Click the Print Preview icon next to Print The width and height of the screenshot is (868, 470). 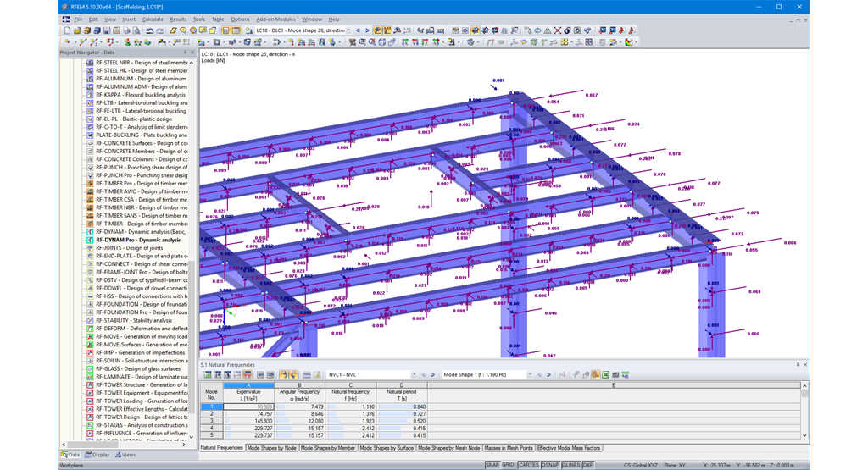pyautogui.click(x=136, y=30)
